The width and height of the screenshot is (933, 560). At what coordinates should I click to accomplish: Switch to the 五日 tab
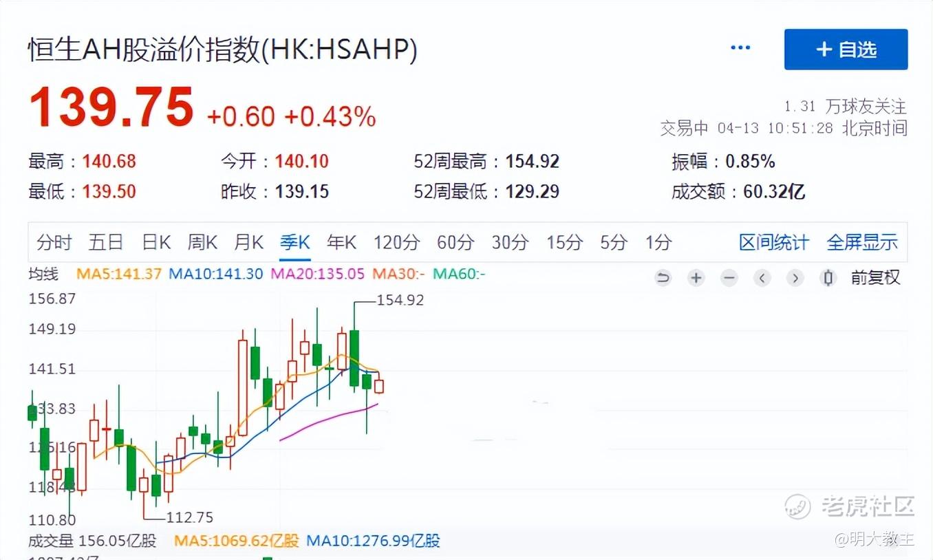coord(106,242)
